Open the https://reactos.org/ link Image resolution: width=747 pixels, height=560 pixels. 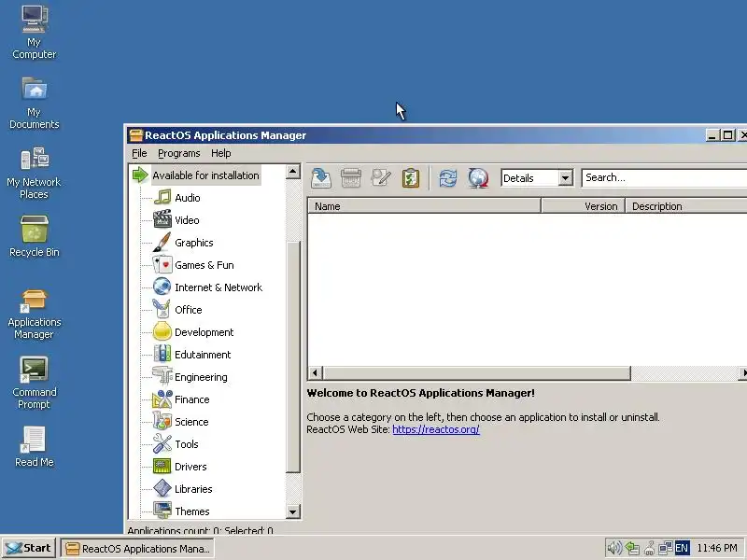[x=436, y=429]
